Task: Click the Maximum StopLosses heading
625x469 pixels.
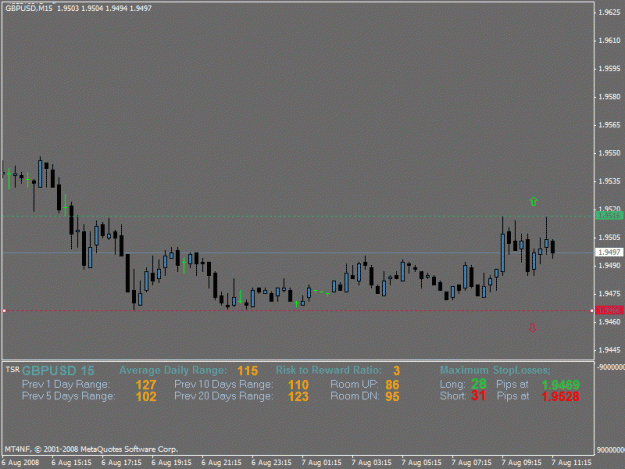Action: tap(495, 370)
